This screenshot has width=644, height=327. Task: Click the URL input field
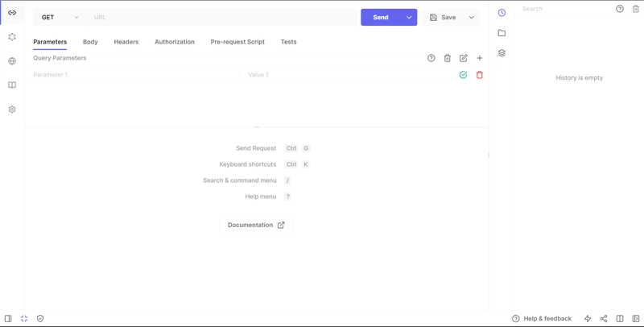tap(221, 17)
